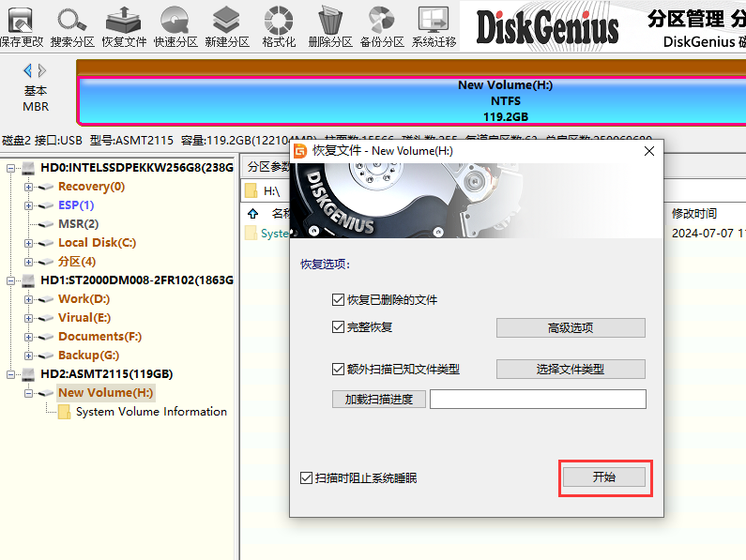Click the DiskGenius logo banner
The width and height of the screenshot is (746, 560).
click(x=547, y=27)
